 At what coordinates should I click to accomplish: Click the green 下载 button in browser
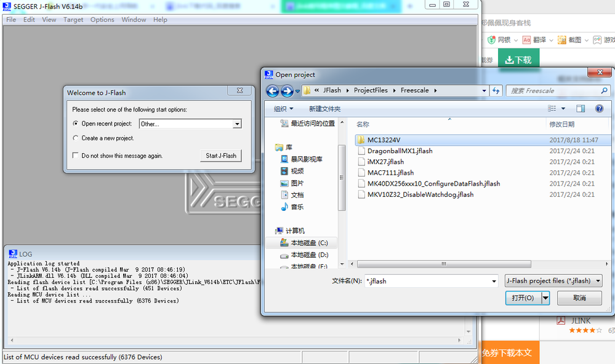point(518,60)
